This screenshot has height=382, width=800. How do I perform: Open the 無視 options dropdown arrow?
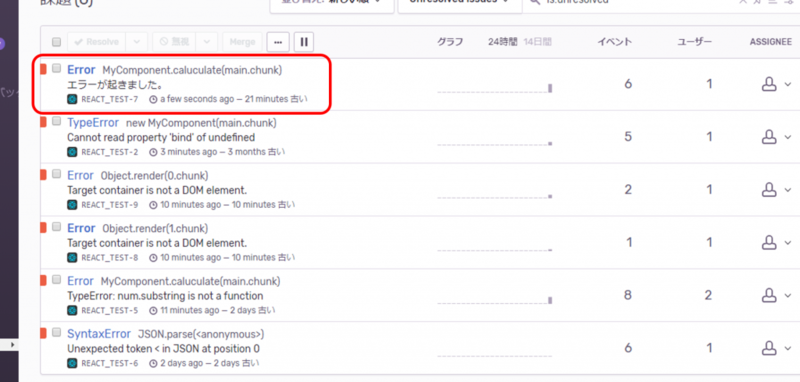pyautogui.click(x=207, y=42)
